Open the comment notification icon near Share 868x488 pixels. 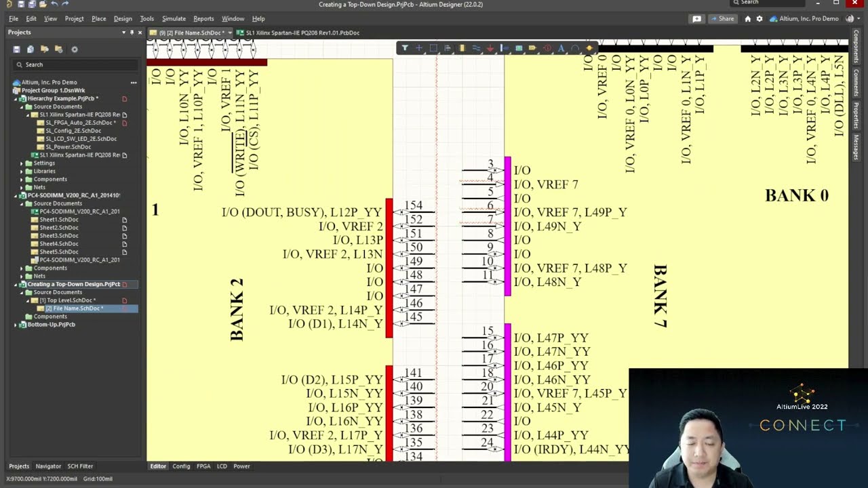696,19
